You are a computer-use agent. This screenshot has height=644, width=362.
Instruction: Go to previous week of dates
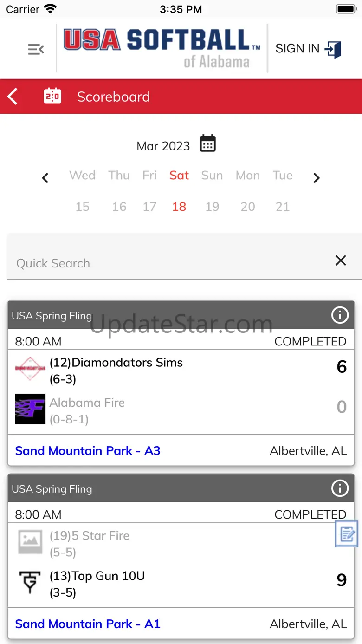(x=45, y=178)
